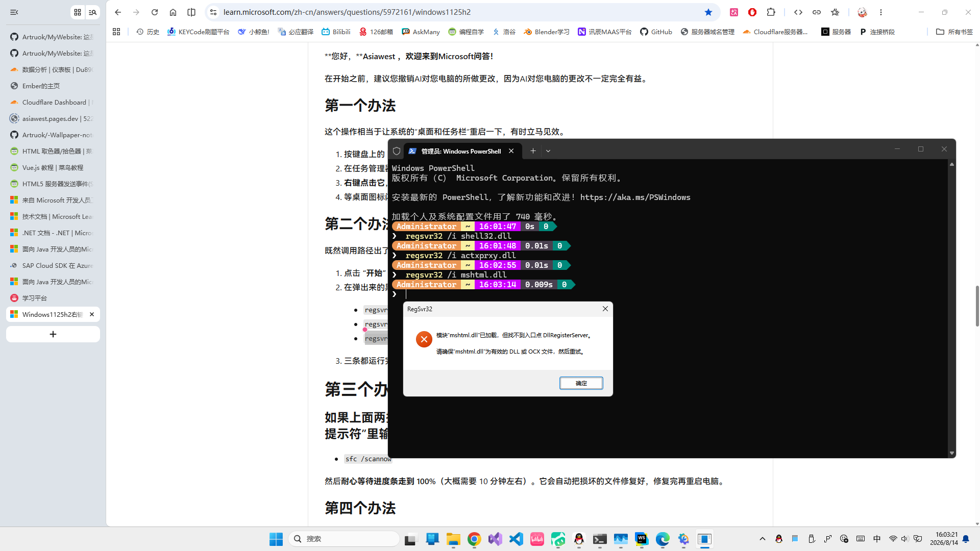Open the tab groups grid button

coord(78,12)
